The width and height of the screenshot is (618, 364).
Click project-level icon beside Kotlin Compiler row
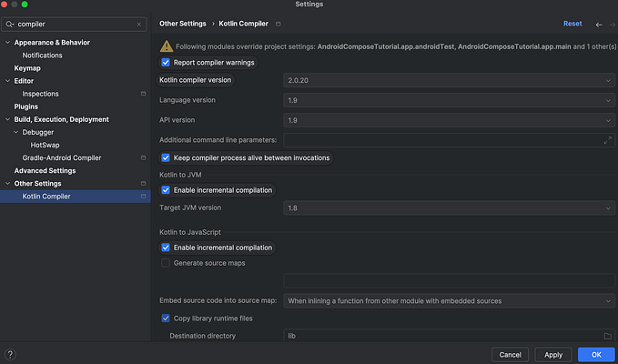click(143, 197)
